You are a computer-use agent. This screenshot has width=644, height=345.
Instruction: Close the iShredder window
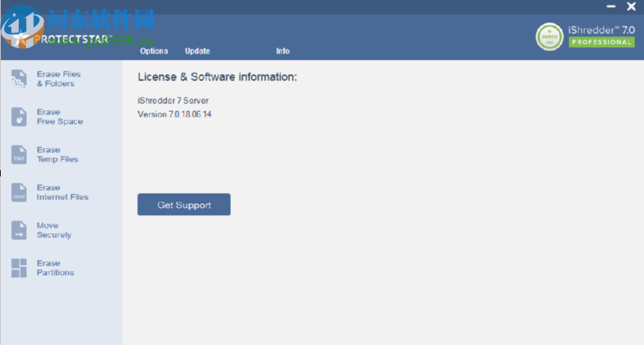[631, 6]
